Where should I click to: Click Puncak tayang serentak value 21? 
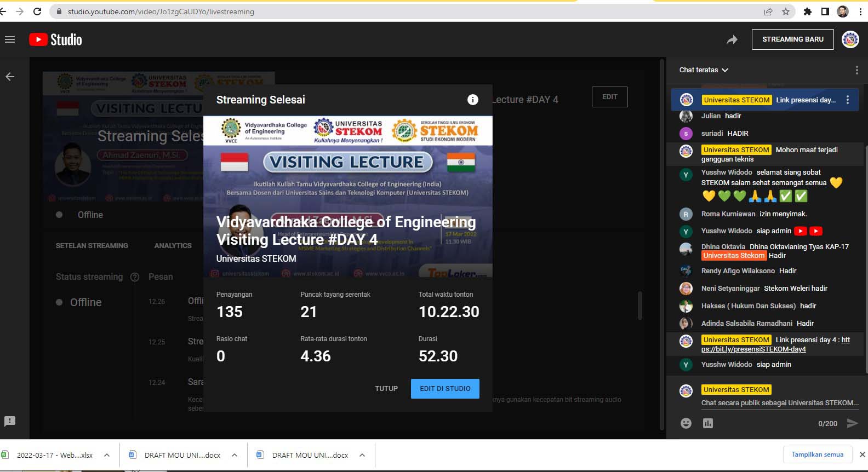309,312
